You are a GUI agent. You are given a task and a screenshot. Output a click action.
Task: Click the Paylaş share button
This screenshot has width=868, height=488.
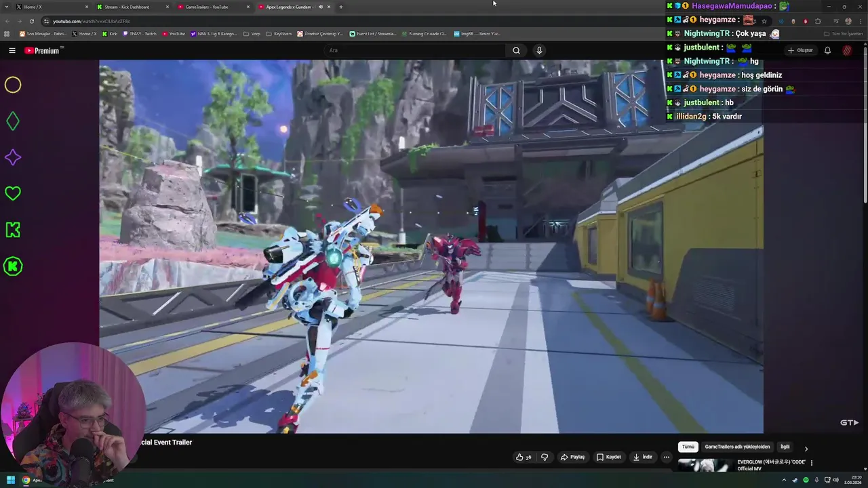572,457
